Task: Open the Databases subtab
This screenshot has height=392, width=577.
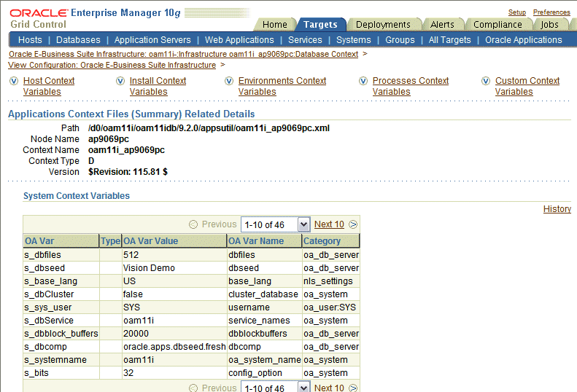Action: click(x=78, y=40)
